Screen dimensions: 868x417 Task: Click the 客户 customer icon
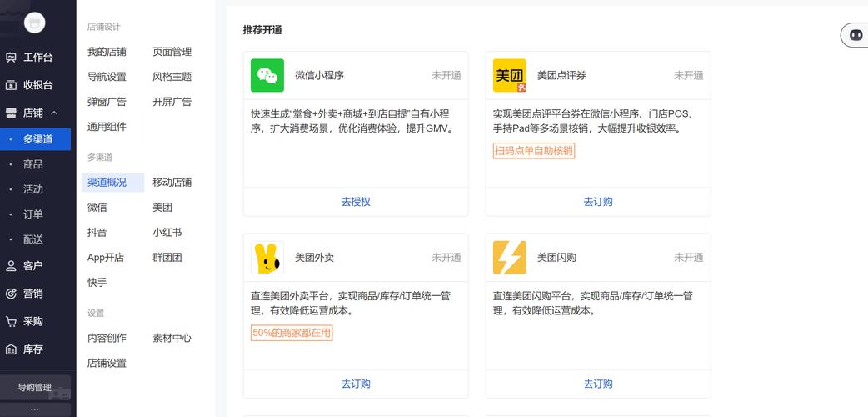11,266
